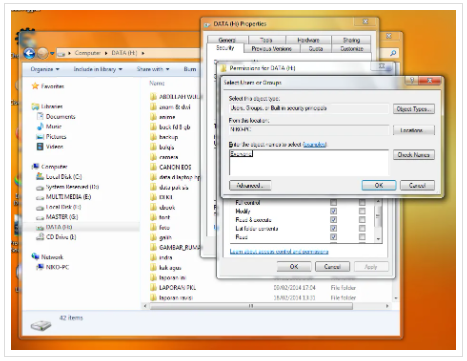Screen dimensions: 467x361
Task: Open the Music library
Action: (x=49, y=126)
